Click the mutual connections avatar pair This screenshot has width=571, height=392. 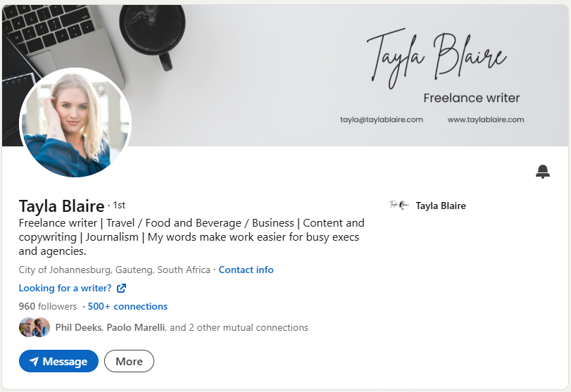34,327
